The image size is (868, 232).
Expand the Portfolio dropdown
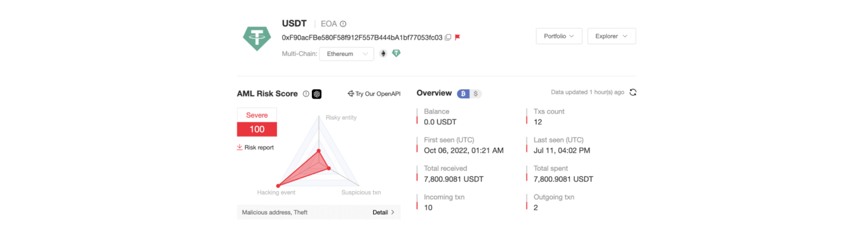[x=559, y=36]
